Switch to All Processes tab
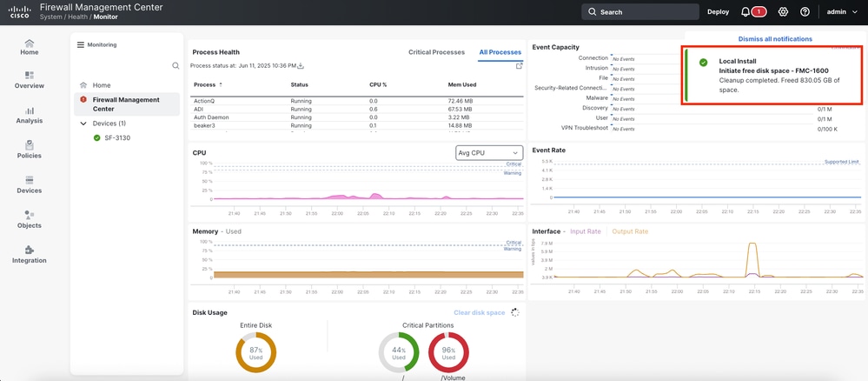The width and height of the screenshot is (868, 381). click(500, 52)
